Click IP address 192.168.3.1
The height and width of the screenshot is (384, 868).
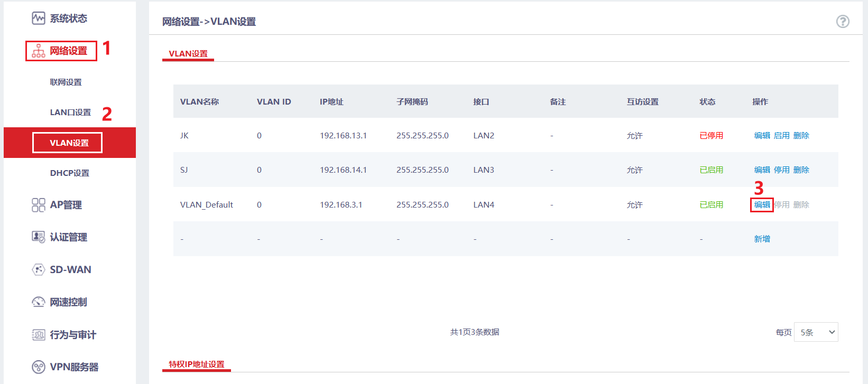click(x=341, y=205)
